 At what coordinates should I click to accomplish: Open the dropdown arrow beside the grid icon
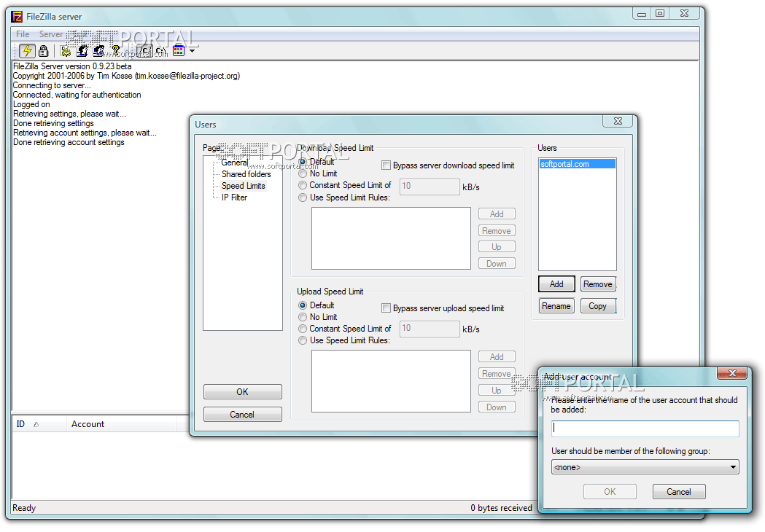click(193, 50)
